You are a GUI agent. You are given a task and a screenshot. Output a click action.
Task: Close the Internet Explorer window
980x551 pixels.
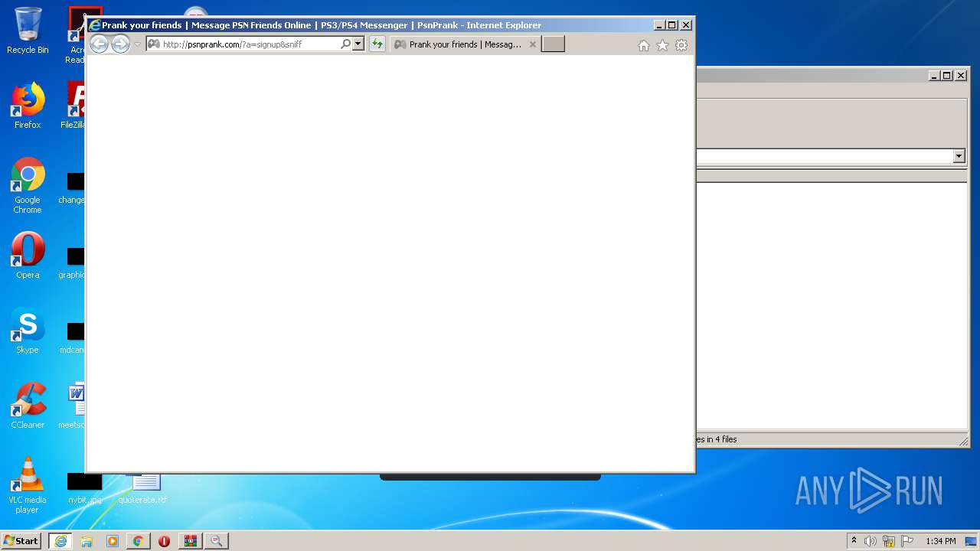(686, 25)
